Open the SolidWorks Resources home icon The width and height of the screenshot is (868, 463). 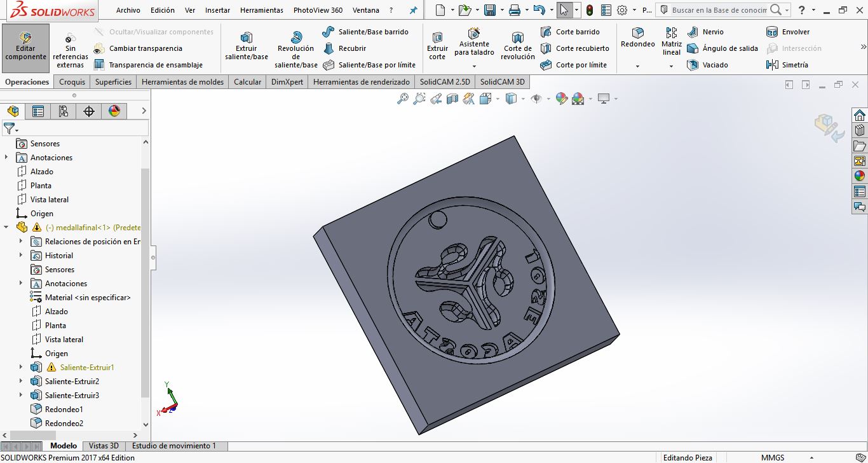click(860, 114)
